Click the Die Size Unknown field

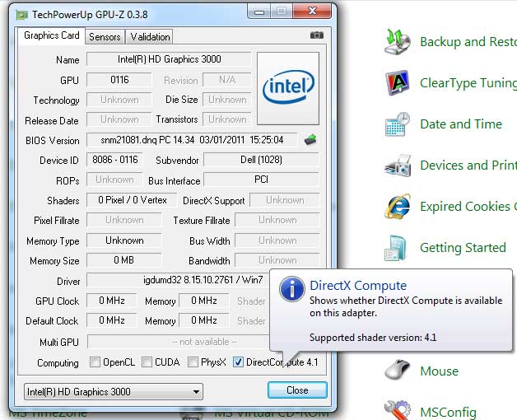point(227,100)
